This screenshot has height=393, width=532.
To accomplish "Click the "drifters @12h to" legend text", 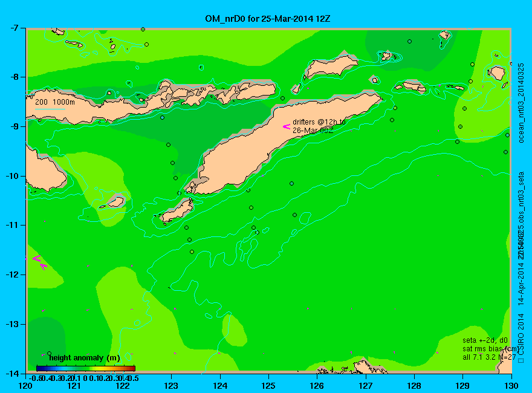I will (319, 122).
